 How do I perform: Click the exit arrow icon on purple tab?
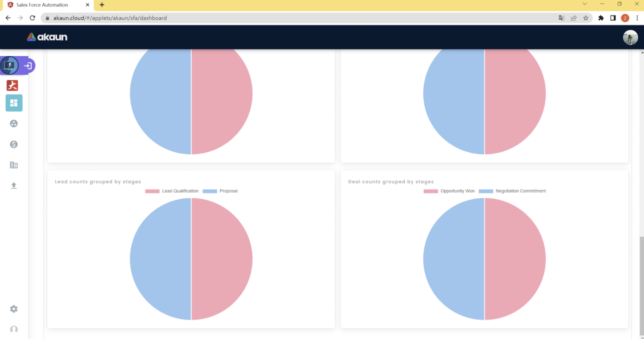click(28, 66)
